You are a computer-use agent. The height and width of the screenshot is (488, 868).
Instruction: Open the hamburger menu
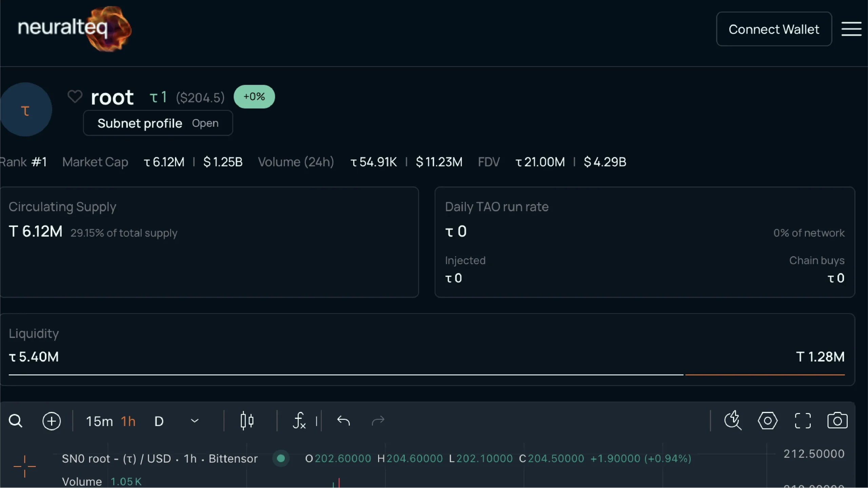click(x=851, y=29)
